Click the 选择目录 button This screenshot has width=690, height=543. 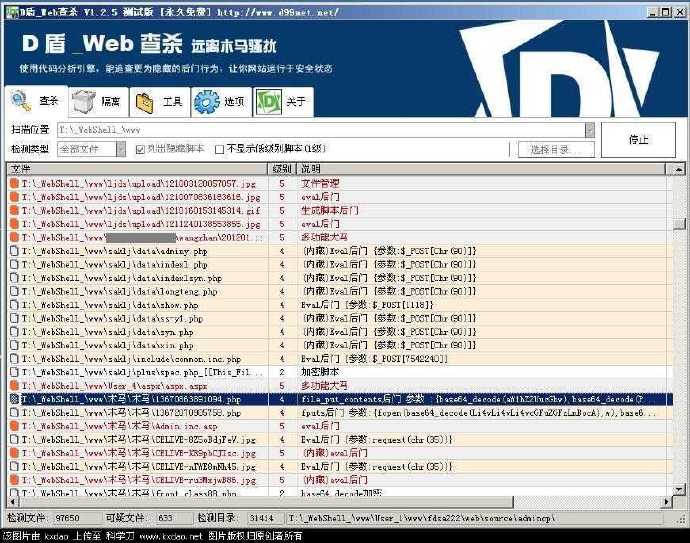click(556, 150)
